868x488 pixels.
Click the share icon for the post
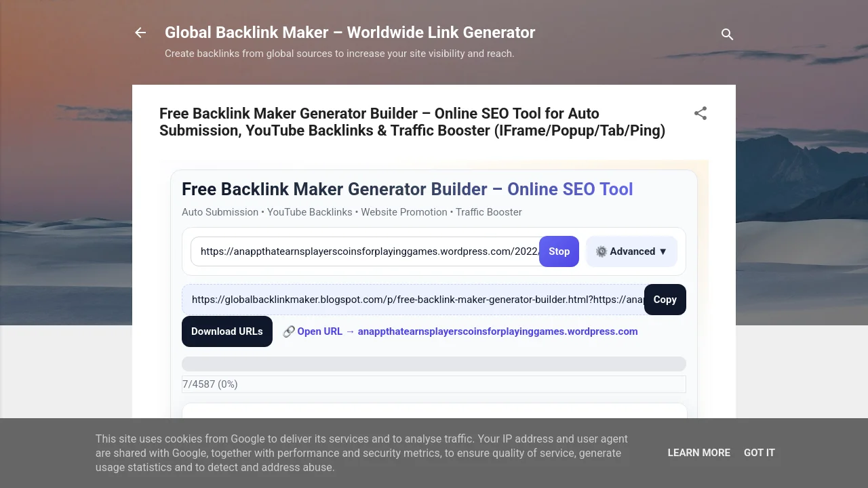coord(701,113)
